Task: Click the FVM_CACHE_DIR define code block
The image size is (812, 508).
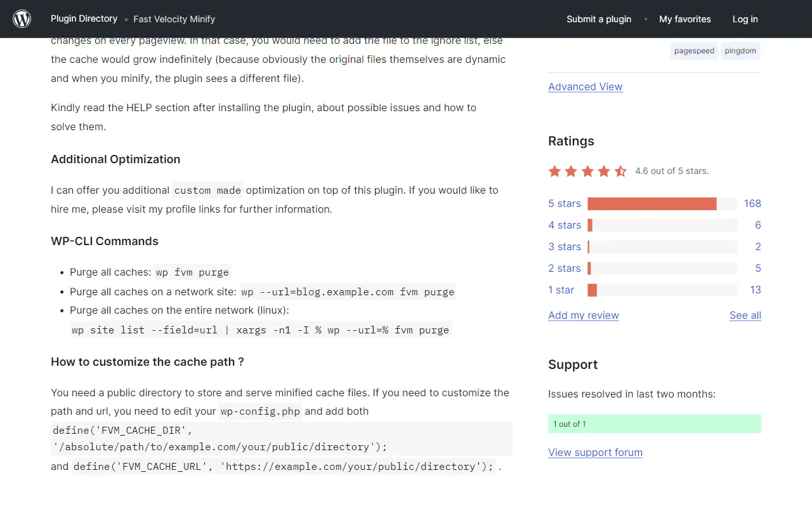Action: click(282, 439)
